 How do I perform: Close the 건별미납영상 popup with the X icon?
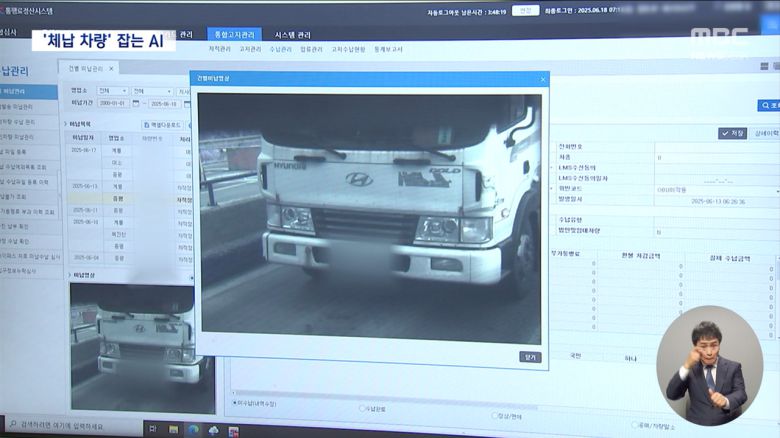click(x=543, y=79)
